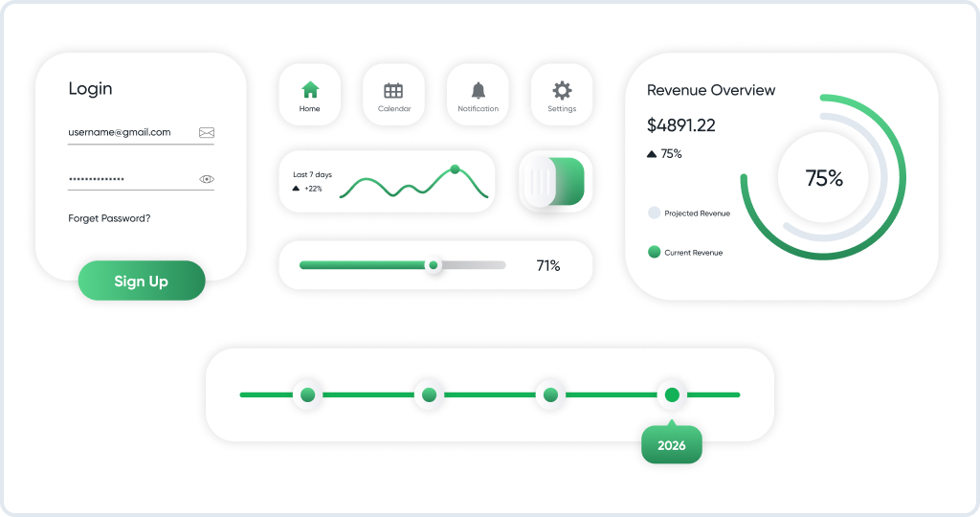Open the Home icon tile

(309, 95)
